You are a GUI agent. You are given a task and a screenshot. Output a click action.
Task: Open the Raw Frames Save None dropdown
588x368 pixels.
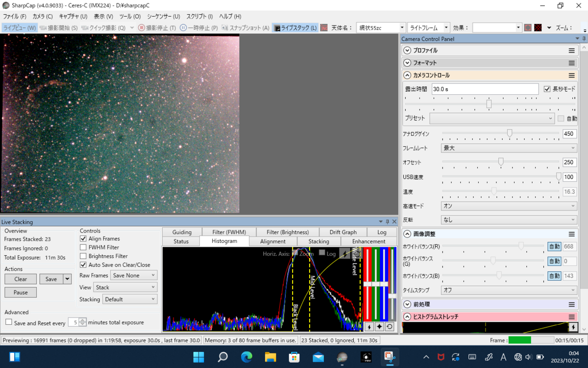coord(133,276)
